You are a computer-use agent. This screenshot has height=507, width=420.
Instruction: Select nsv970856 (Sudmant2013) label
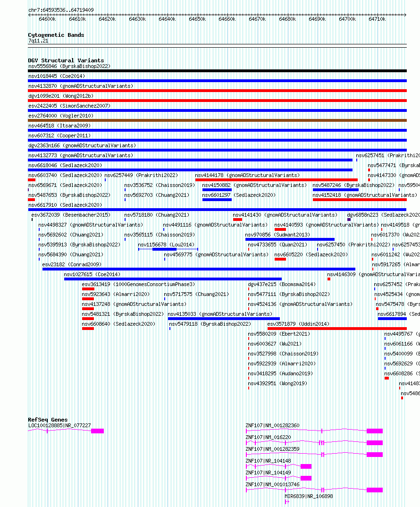(x=277, y=235)
